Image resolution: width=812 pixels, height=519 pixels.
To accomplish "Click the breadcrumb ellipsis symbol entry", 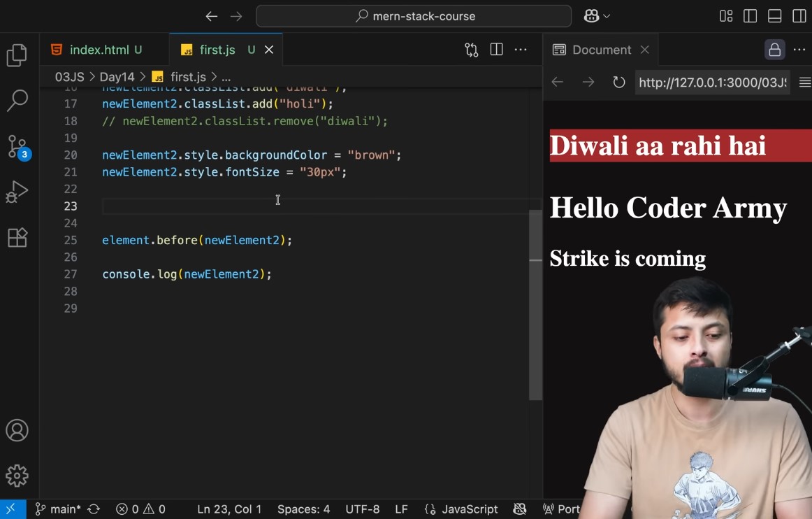I will (x=226, y=78).
